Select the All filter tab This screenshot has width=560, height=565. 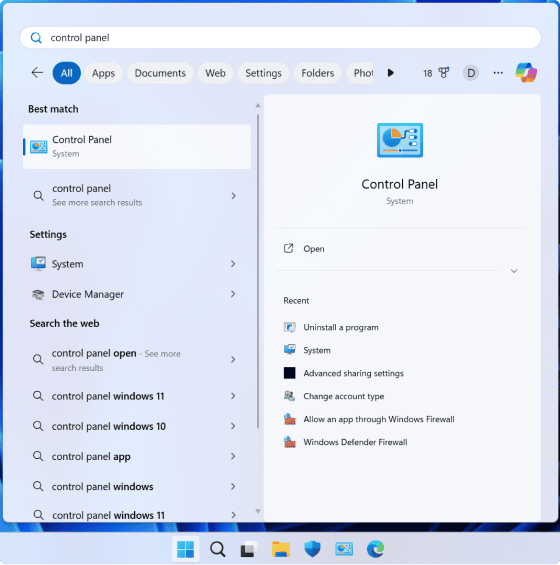pos(66,73)
